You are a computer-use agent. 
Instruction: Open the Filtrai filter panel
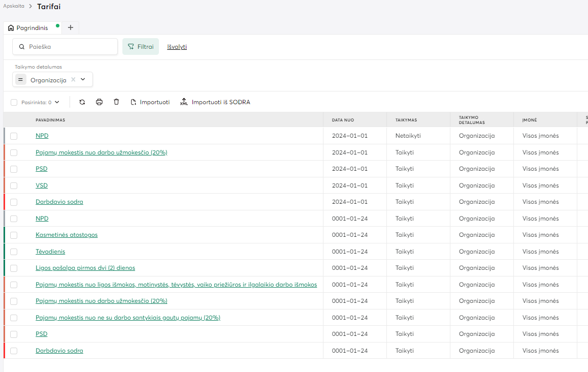pos(141,47)
